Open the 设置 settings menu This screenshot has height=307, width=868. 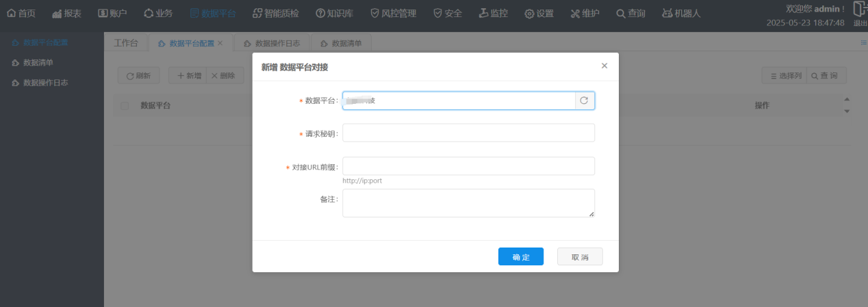pyautogui.click(x=539, y=13)
